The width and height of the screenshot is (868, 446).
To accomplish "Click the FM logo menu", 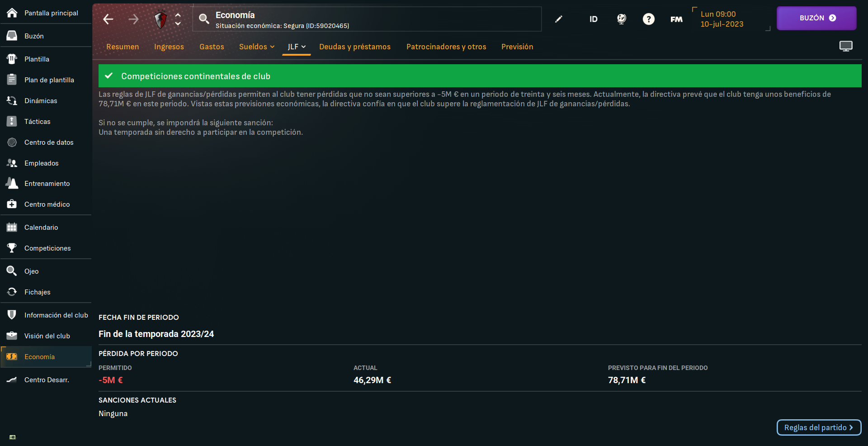I will (676, 19).
